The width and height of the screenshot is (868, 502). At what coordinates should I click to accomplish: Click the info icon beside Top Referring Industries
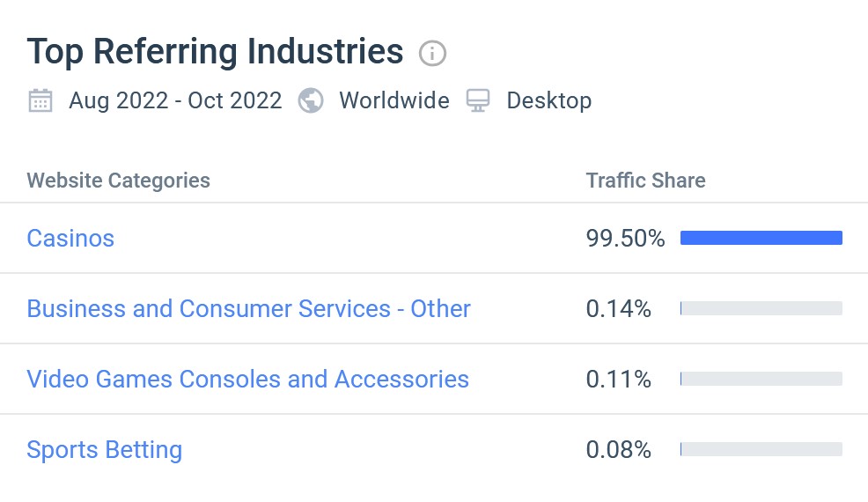[432, 54]
